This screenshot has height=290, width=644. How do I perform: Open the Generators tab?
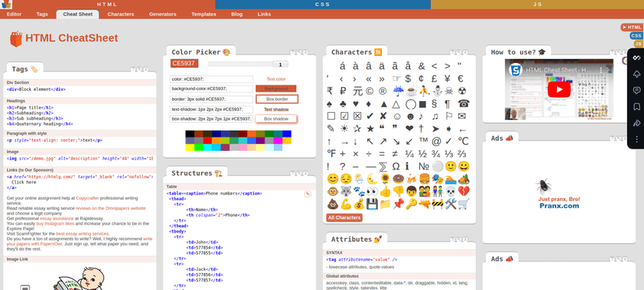(x=163, y=14)
